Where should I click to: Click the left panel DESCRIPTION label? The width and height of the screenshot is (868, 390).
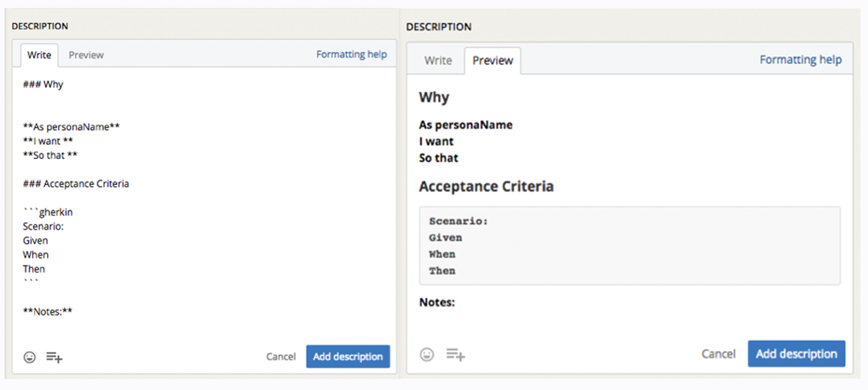point(40,26)
